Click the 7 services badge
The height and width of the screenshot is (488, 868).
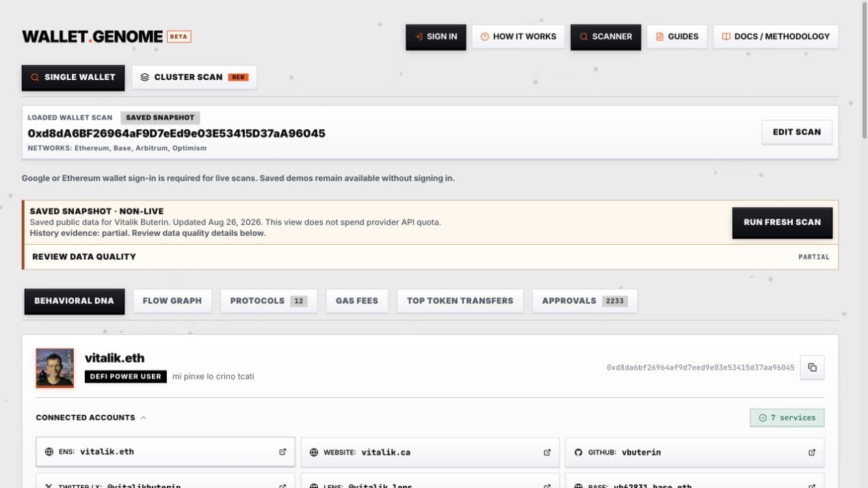pyautogui.click(x=787, y=418)
